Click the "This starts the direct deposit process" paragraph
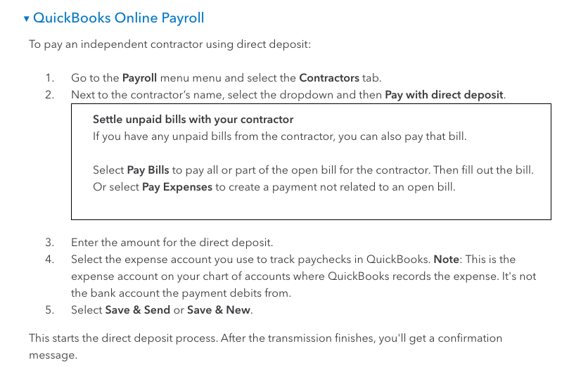The height and width of the screenshot is (372, 588). 265,338
